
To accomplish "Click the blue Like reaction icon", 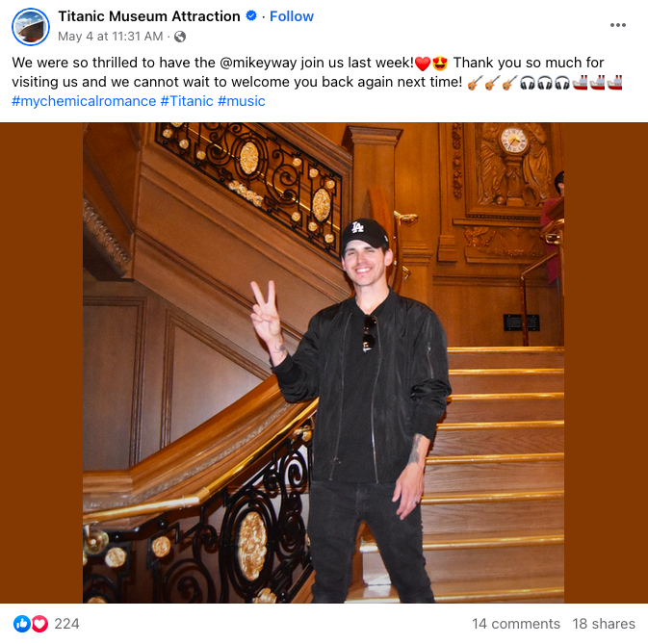I will click(x=22, y=624).
